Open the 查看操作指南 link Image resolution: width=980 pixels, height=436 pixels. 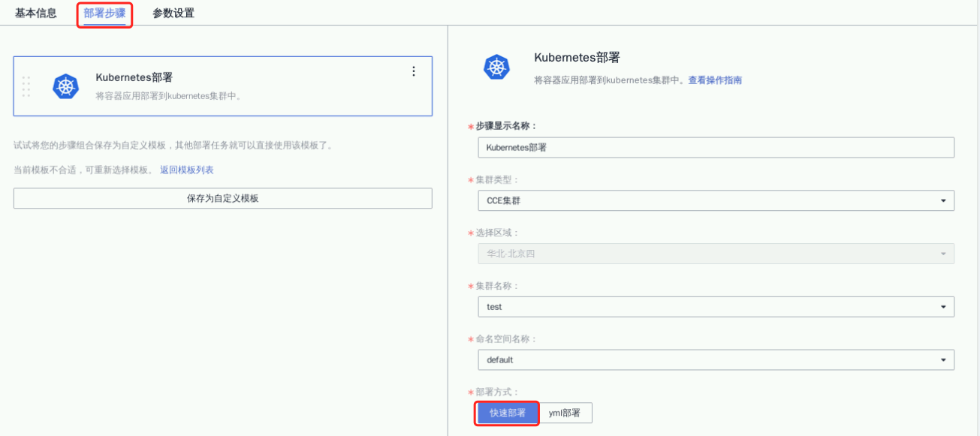[715, 80]
